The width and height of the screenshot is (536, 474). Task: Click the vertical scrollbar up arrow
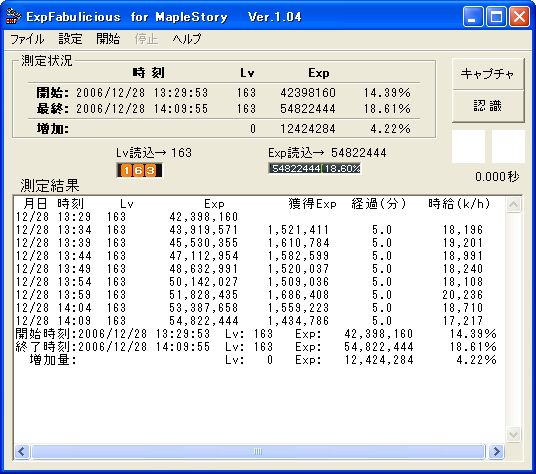[x=513, y=204]
